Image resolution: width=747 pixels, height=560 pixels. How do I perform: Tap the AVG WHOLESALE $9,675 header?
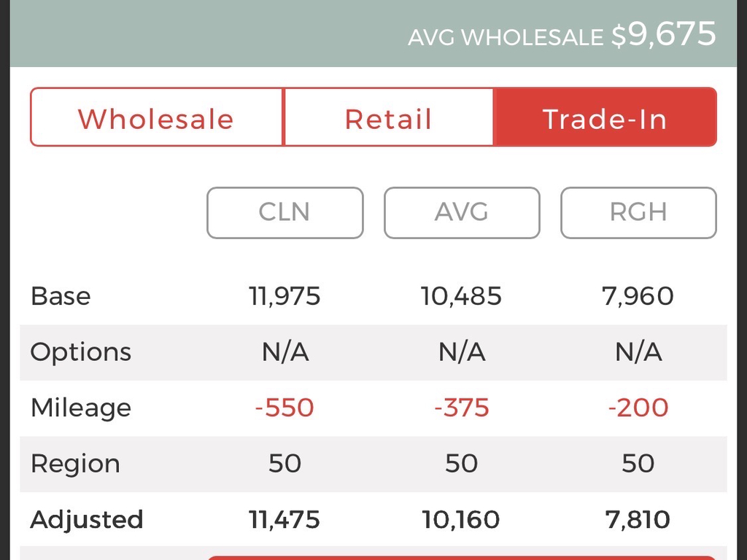click(x=561, y=35)
